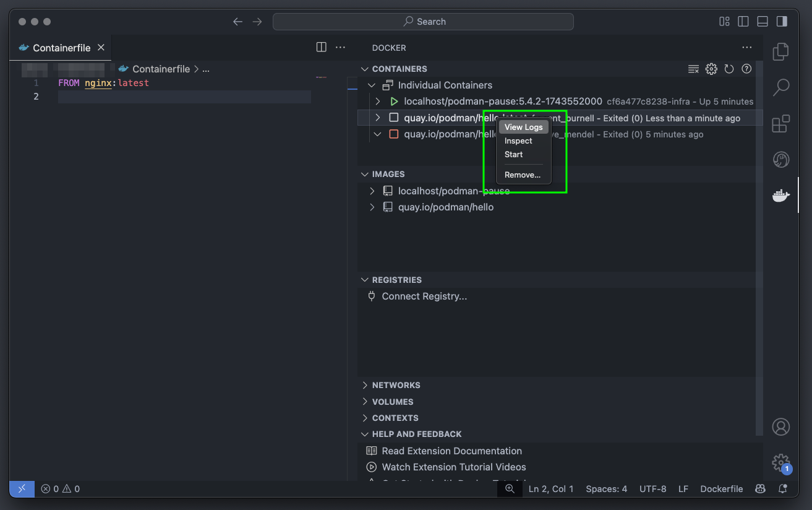Open Read Extension Documentation link

click(x=451, y=451)
